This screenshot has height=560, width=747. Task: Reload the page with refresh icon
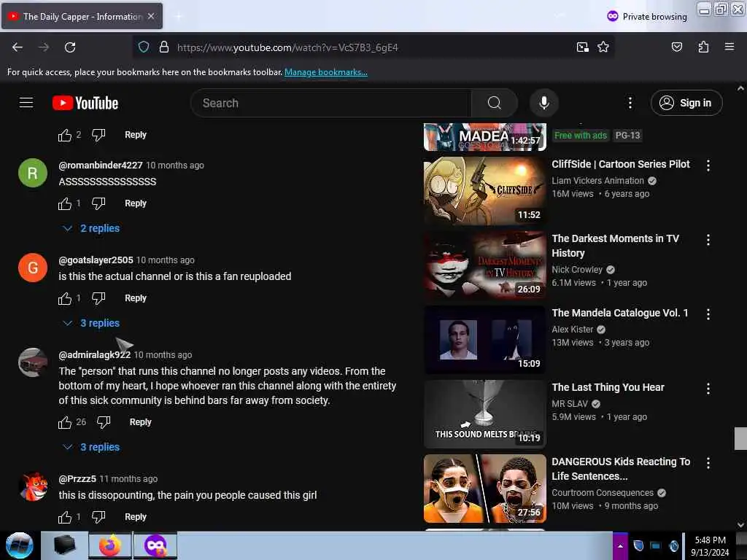pyautogui.click(x=70, y=47)
